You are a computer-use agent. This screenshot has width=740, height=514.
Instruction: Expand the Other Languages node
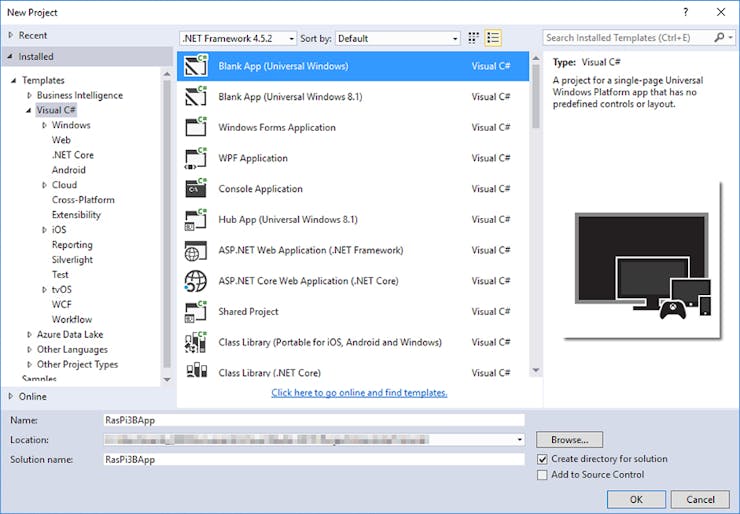tap(29, 350)
